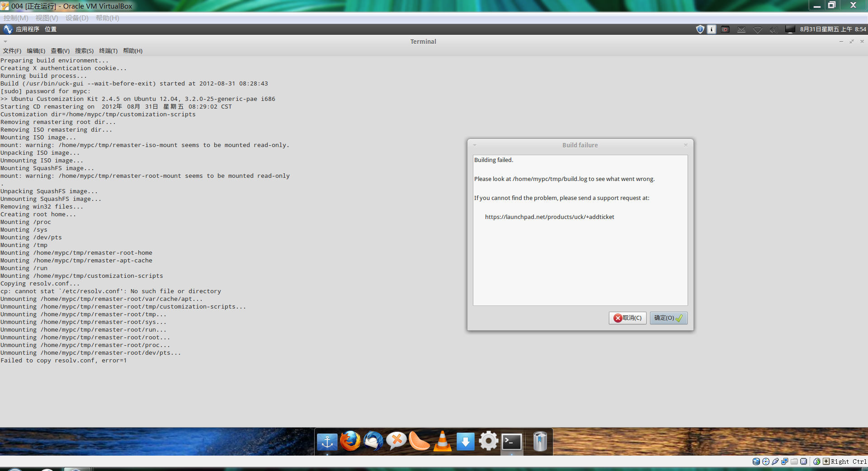Image resolution: width=868 pixels, height=471 pixels.
Task: Click the recorder tray icon with red dot
Action: click(725, 29)
